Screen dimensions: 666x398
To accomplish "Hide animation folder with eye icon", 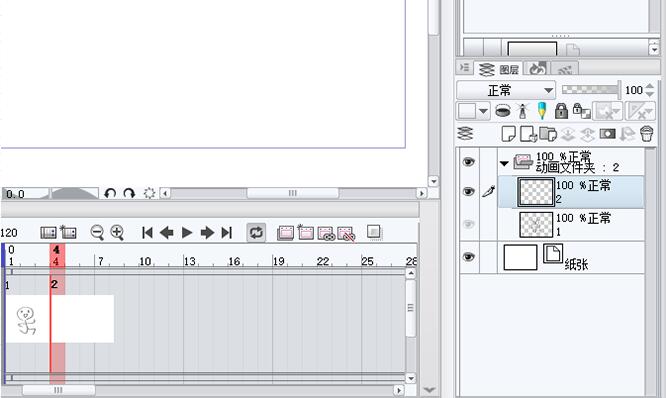I will point(468,161).
